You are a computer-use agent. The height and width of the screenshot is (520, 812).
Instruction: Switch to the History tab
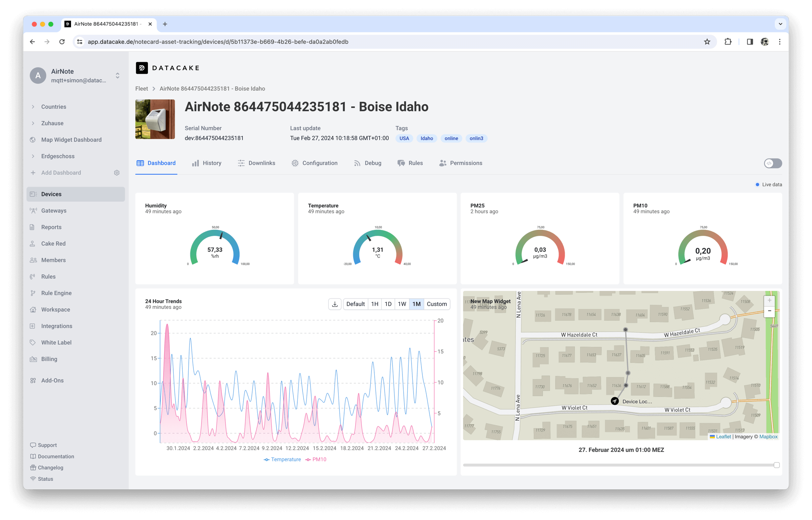tap(207, 163)
